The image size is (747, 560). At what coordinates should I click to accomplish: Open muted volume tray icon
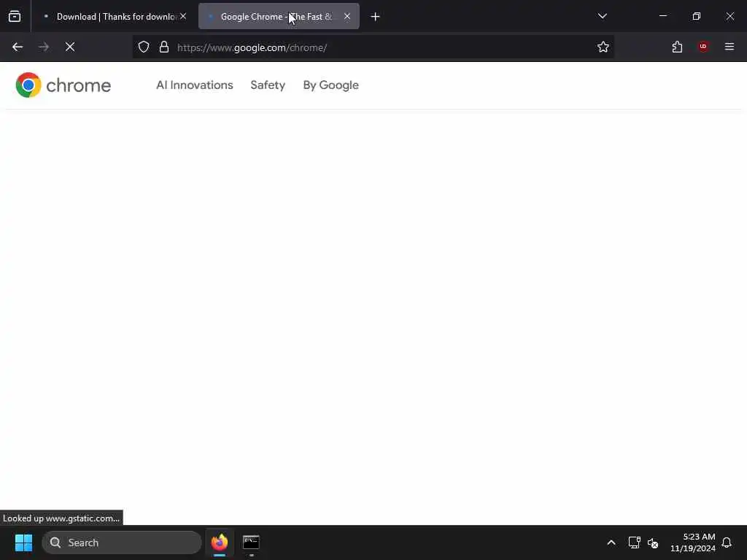coord(653,542)
